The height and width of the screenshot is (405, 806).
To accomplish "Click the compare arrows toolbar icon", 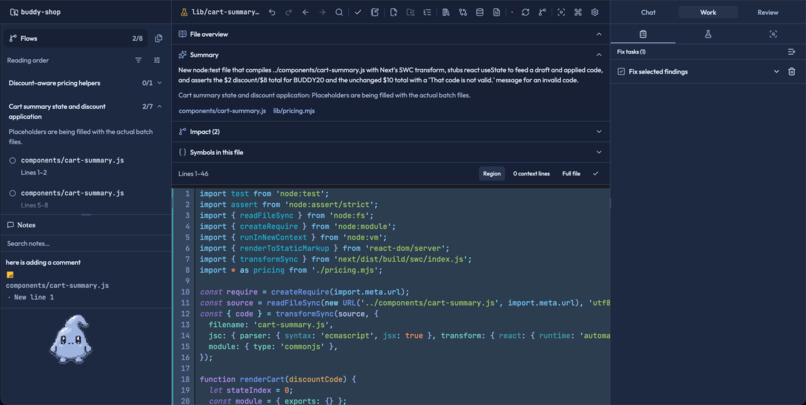I will (x=463, y=12).
